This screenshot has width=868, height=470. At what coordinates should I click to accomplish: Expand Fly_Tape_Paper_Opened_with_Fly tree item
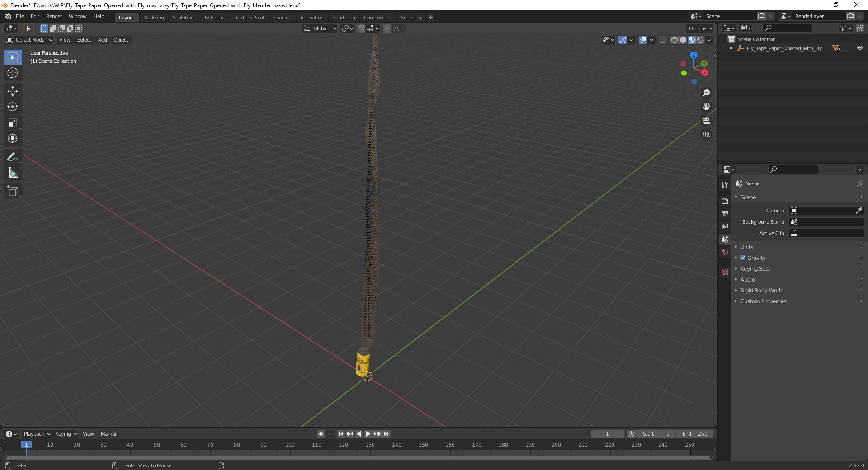(731, 48)
